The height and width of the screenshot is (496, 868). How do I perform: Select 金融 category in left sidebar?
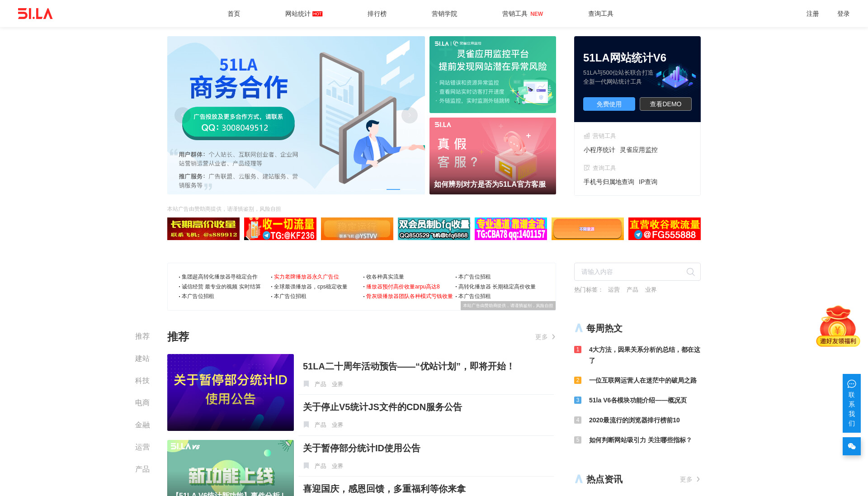coord(142,425)
